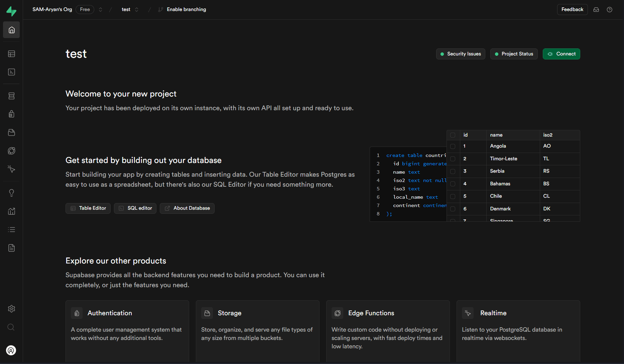Screen dimensions: 624x364
Task: Click the Denmark name cell
Action: coord(513,209)
